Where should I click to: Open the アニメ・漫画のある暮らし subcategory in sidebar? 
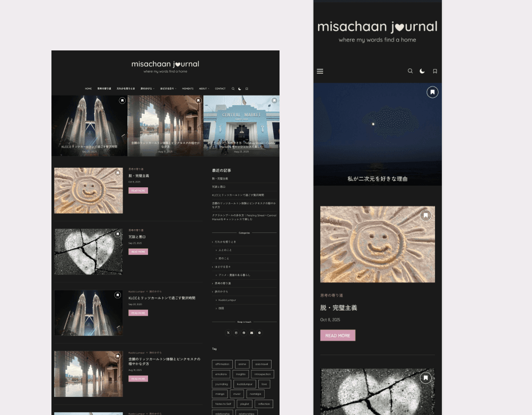[234, 275]
